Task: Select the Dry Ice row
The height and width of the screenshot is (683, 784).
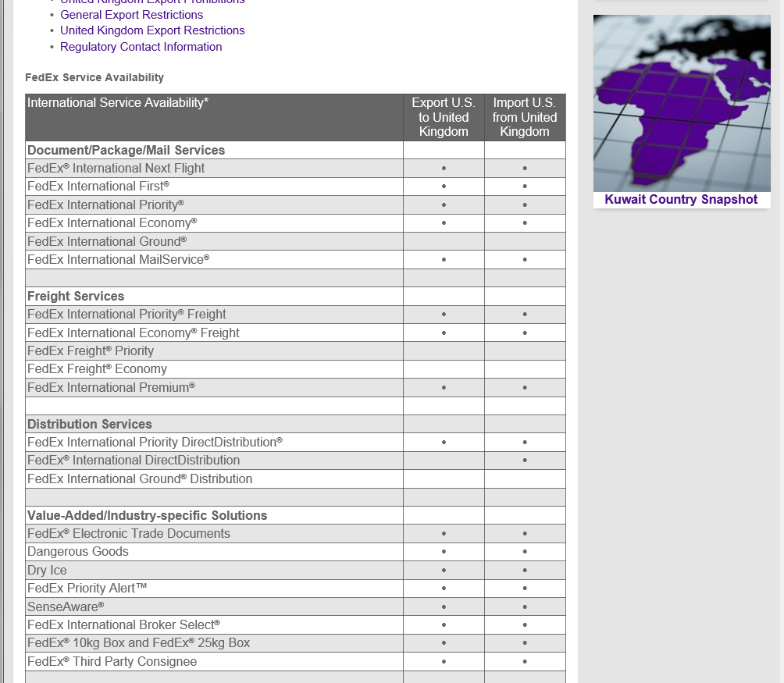Action: coord(295,570)
